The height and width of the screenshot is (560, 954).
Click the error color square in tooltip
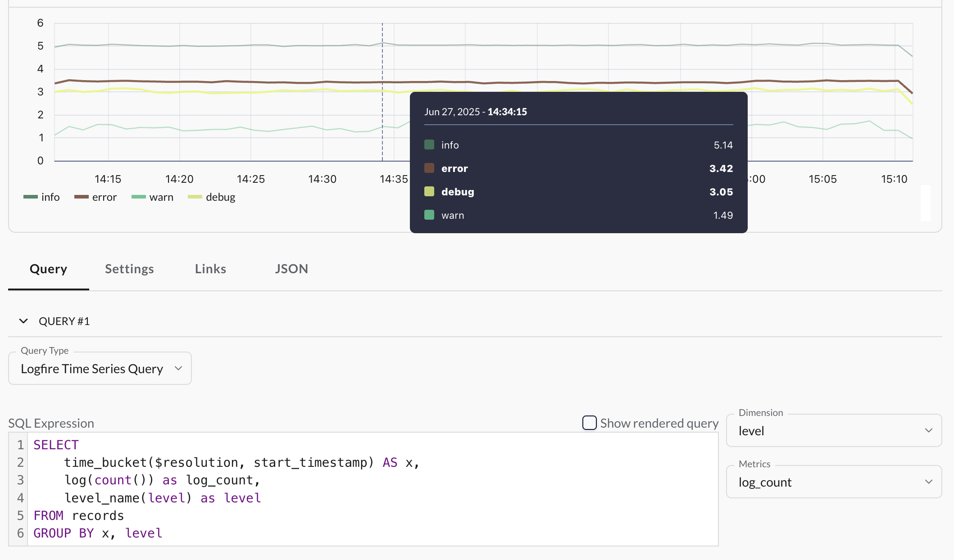[428, 168]
